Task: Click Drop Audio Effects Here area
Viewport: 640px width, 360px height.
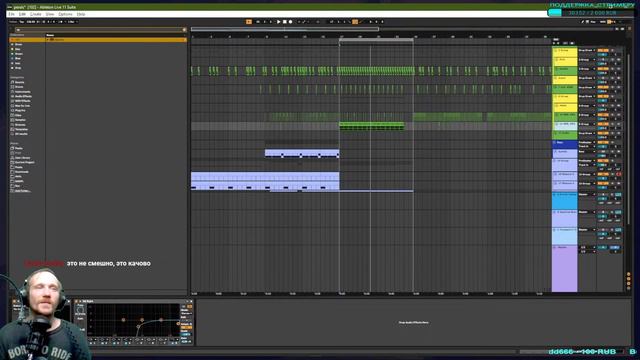Action: (413, 322)
